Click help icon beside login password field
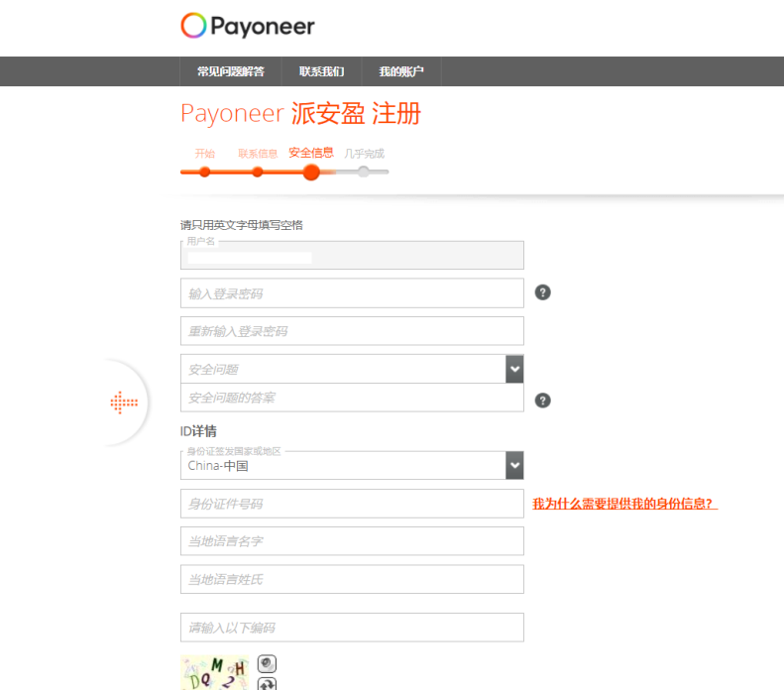 click(542, 292)
